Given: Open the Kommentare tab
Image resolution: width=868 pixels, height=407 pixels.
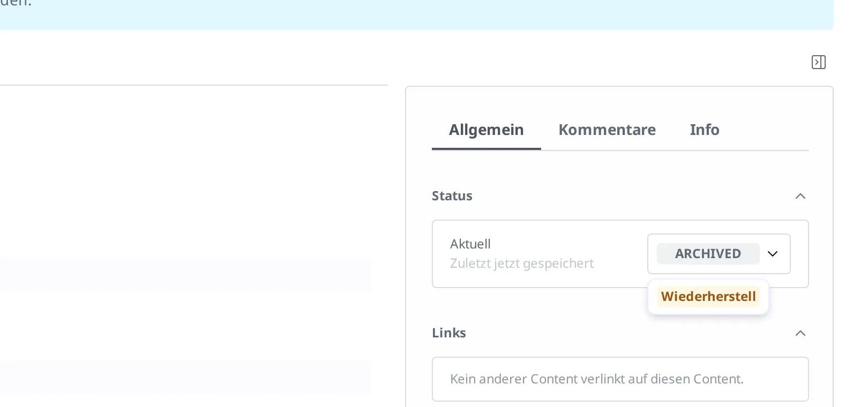Looking at the screenshot, I should click(607, 130).
